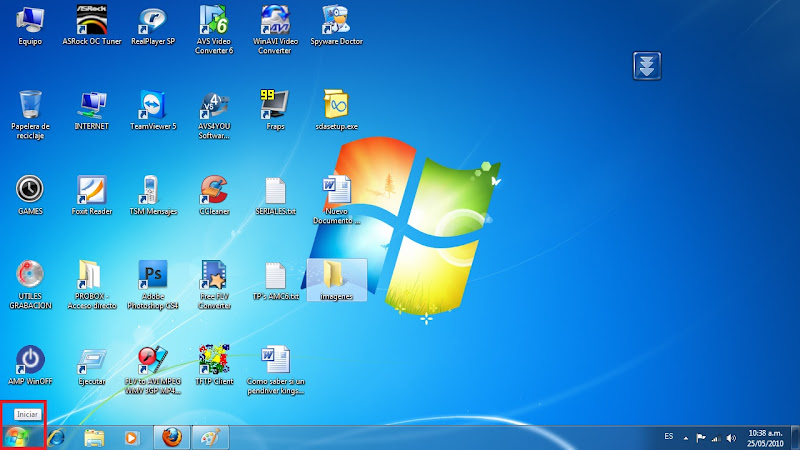Select the imagenes folder
This screenshot has height=450, width=800.
coord(336,280)
